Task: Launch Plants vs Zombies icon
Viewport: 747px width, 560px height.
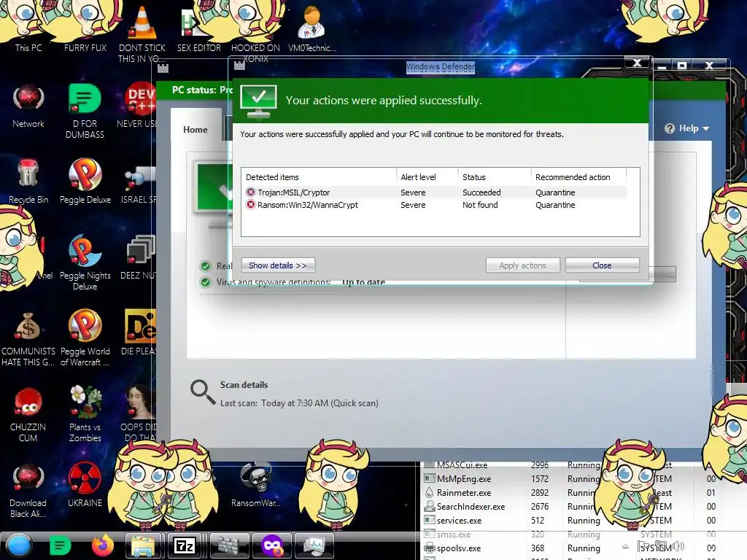Action: click(x=85, y=414)
